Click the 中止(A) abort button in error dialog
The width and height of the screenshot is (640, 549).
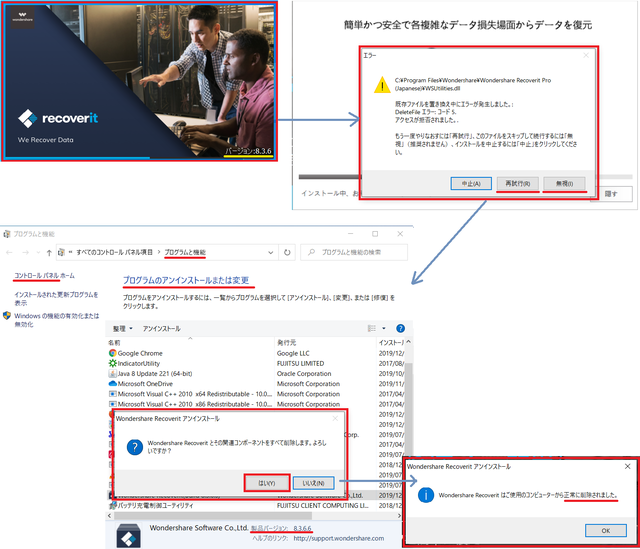click(x=471, y=184)
